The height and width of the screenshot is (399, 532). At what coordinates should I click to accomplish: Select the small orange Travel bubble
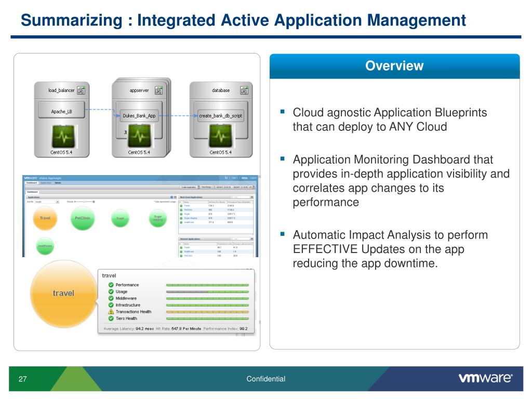[45, 218]
